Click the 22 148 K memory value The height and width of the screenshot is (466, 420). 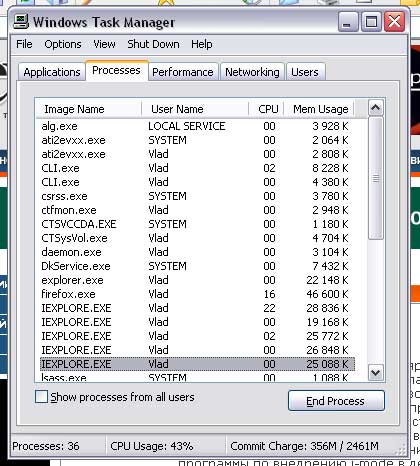point(327,280)
